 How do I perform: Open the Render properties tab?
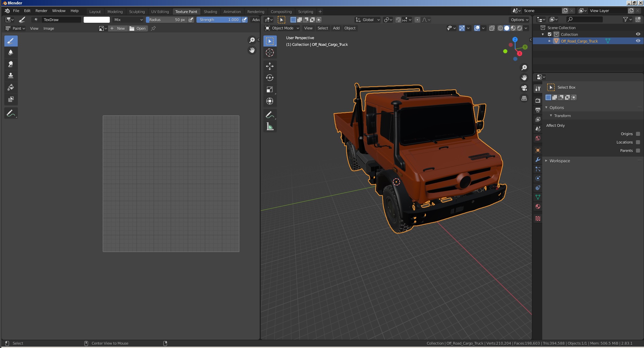point(538,100)
